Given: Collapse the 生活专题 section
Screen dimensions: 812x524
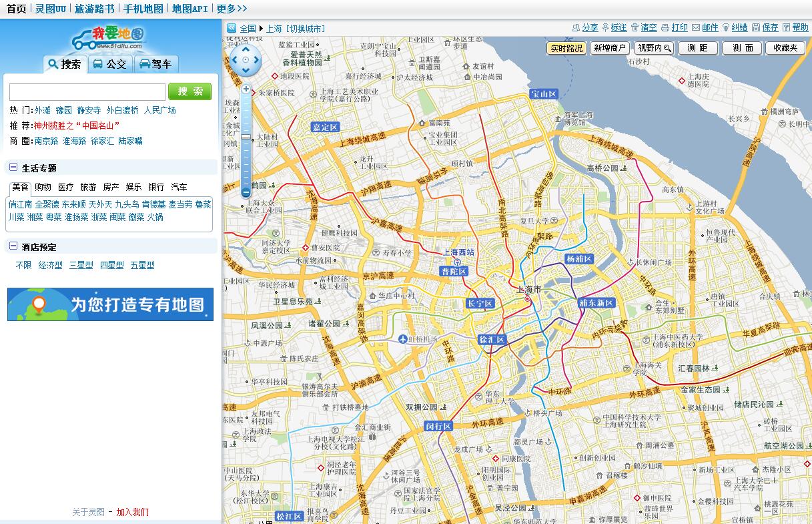Looking at the screenshot, I should [13, 168].
